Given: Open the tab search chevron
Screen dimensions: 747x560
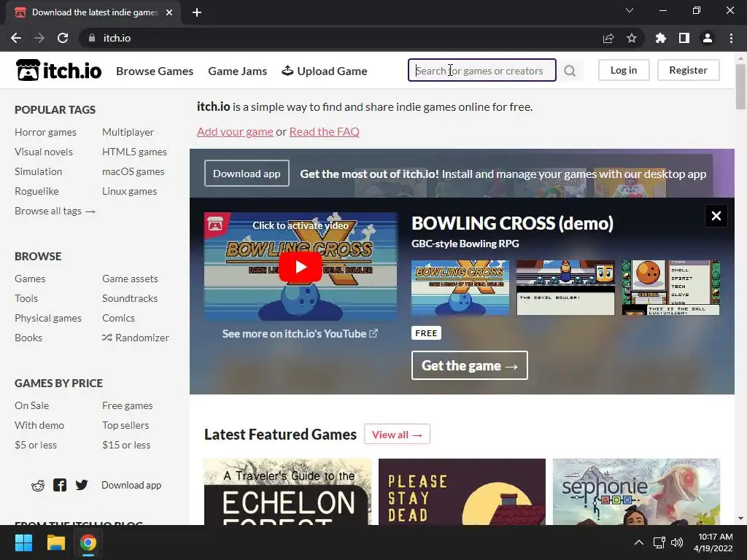Looking at the screenshot, I should click(x=630, y=10).
